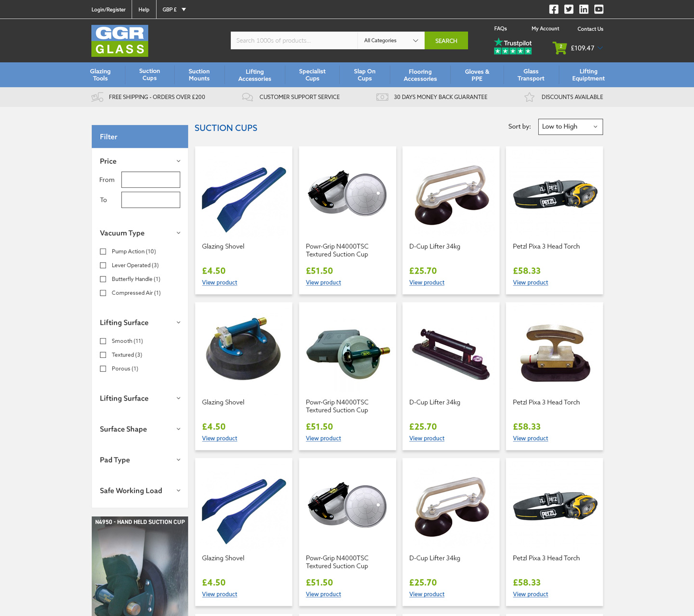Open the Suction Mounts menu
The image size is (694, 616).
coord(199,75)
